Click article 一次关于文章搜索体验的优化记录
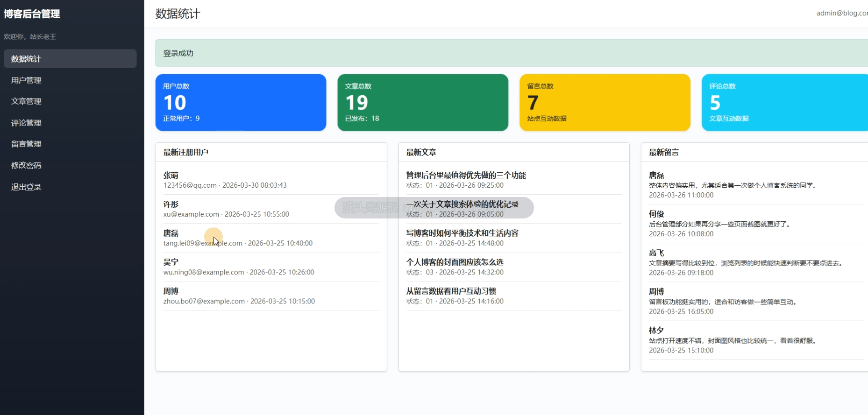Image resolution: width=868 pixels, height=415 pixels. click(x=462, y=204)
